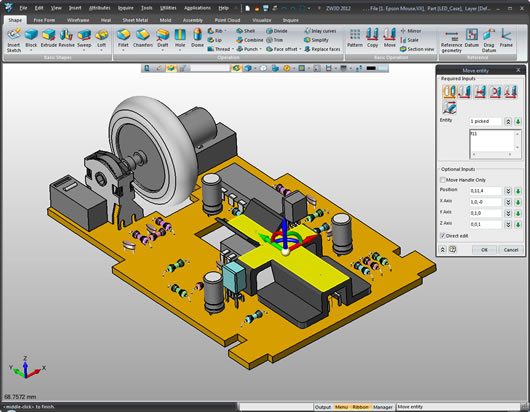Open Reference geometry tool
This screenshot has width=530, height=412.
(x=451, y=40)
